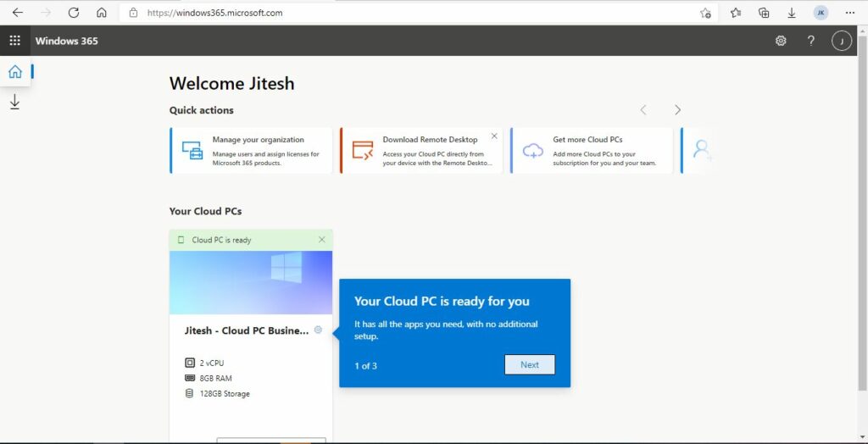Click the address bar URL field
Image resolution: width=868 pixels, height=444 pixels.
click(x=419, y=13)
